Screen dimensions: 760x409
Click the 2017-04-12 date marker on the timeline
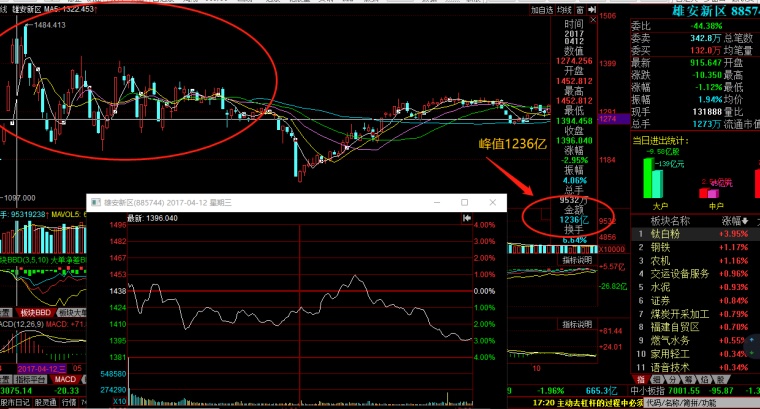pos(41,369)
